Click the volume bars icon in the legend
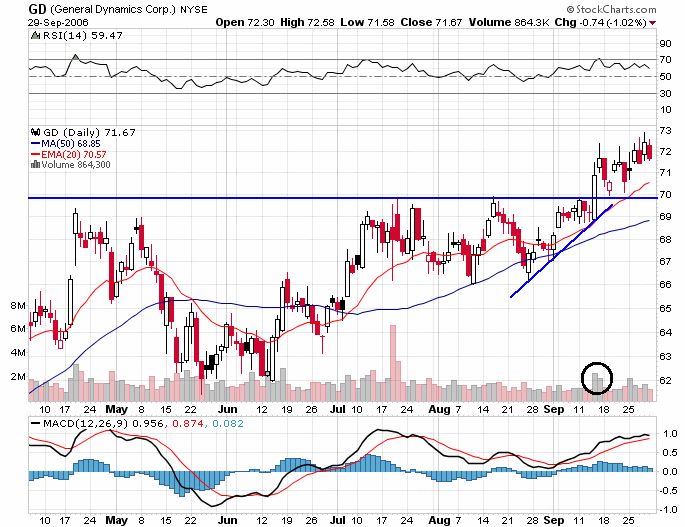Image resolution: width=685 pixels, height=527 pixels. click(35, 165)
